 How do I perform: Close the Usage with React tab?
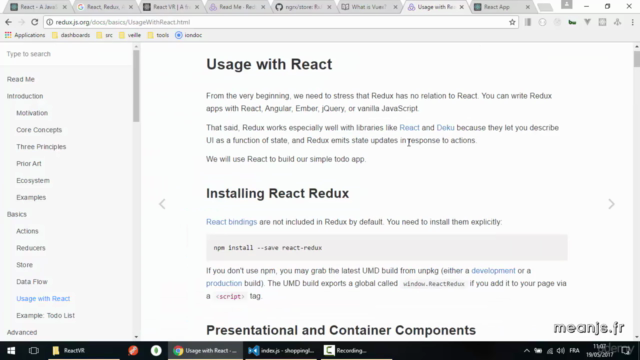pyautogui.click(x=462, y=7)
